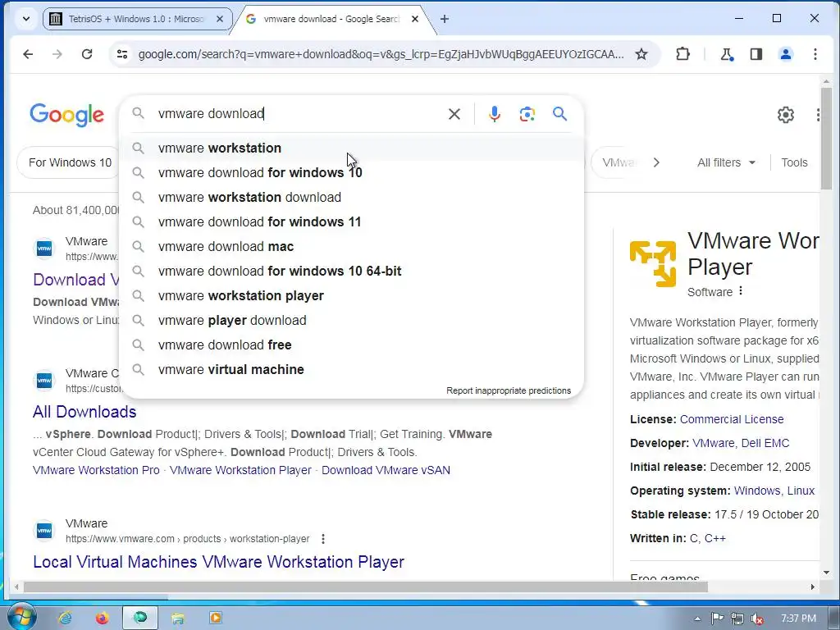Reload the current page
This screenshot has width=840, height=630.
coord(87,54)
